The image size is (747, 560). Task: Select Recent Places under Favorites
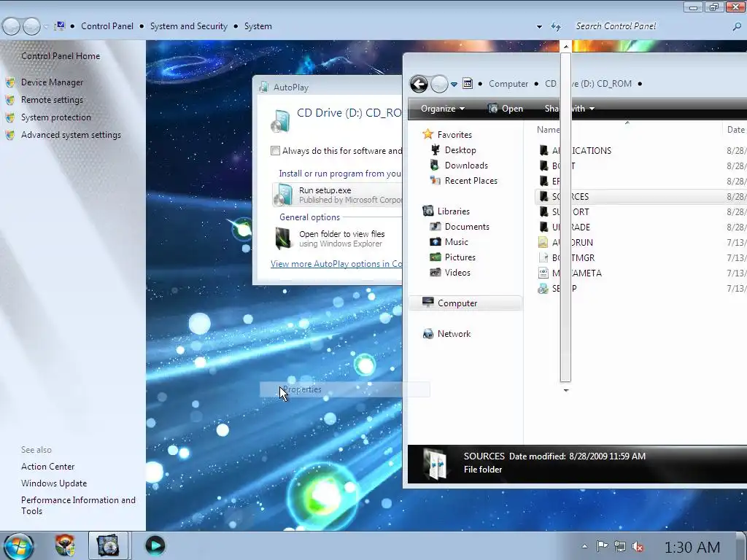tap(471, 181)
